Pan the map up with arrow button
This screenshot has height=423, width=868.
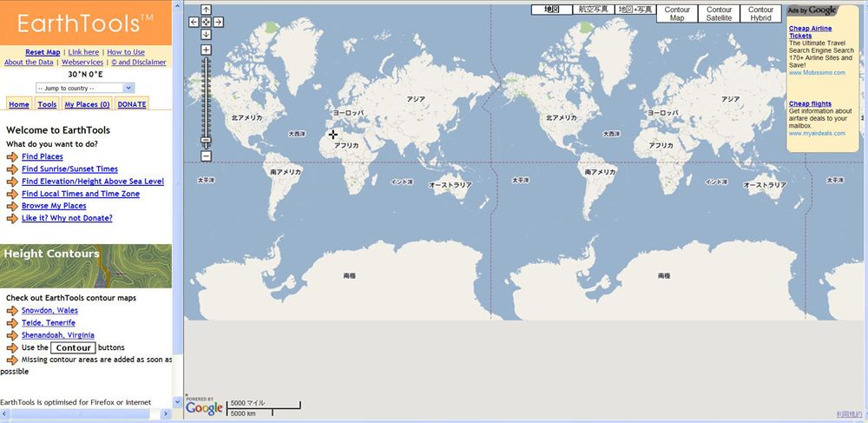[206, 10]
